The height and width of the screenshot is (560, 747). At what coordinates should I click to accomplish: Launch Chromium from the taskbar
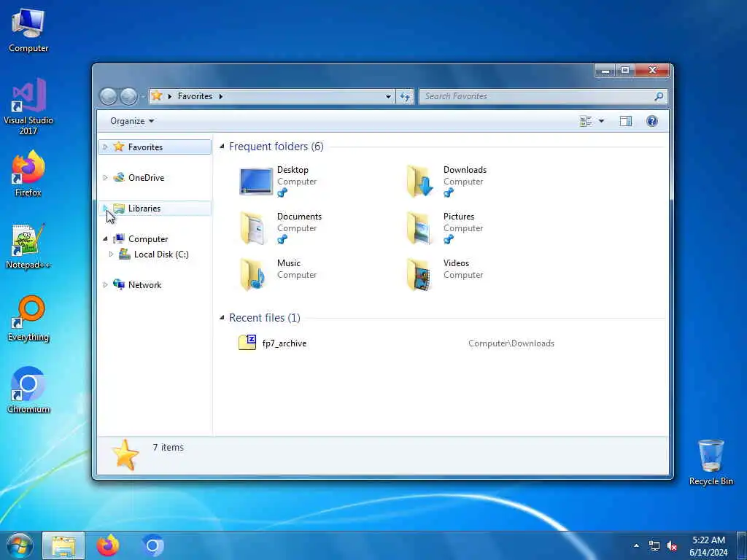[152, 545]
